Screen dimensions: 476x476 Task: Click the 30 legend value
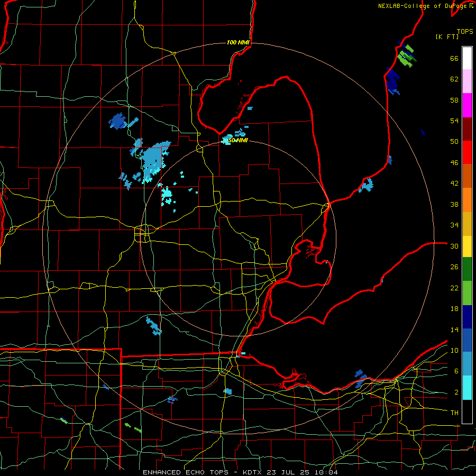coord(454,246)
